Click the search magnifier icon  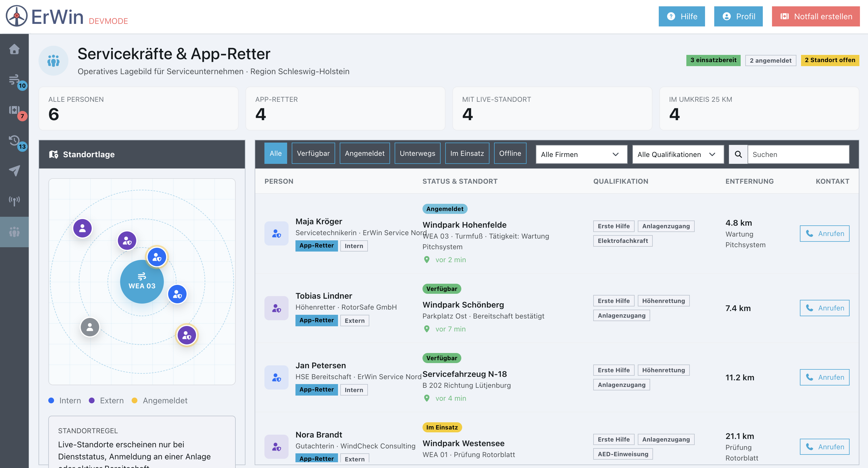click(738, 154)
